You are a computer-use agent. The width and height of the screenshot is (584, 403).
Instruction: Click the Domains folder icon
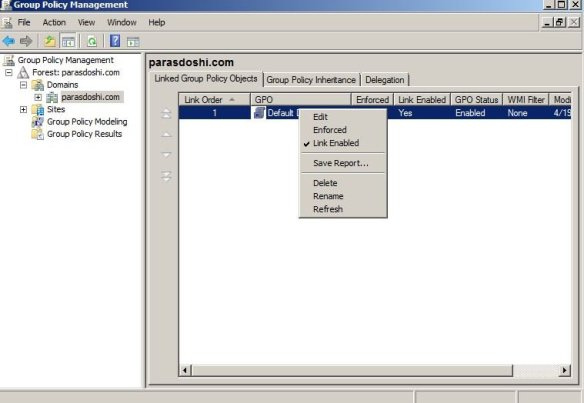pyautogui.click(x=38, y=85)
